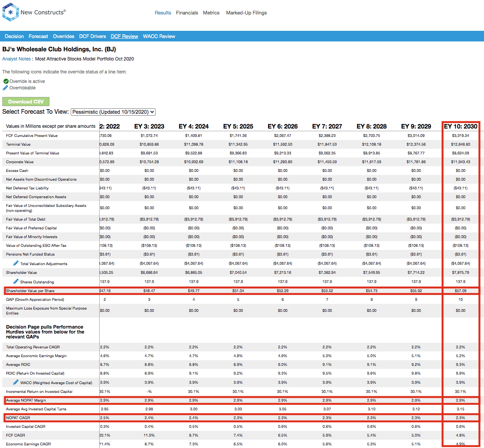Click the $12,646.80 terminal value cell
Viewport: 484px width, 448px height.
tap(460, 144)
